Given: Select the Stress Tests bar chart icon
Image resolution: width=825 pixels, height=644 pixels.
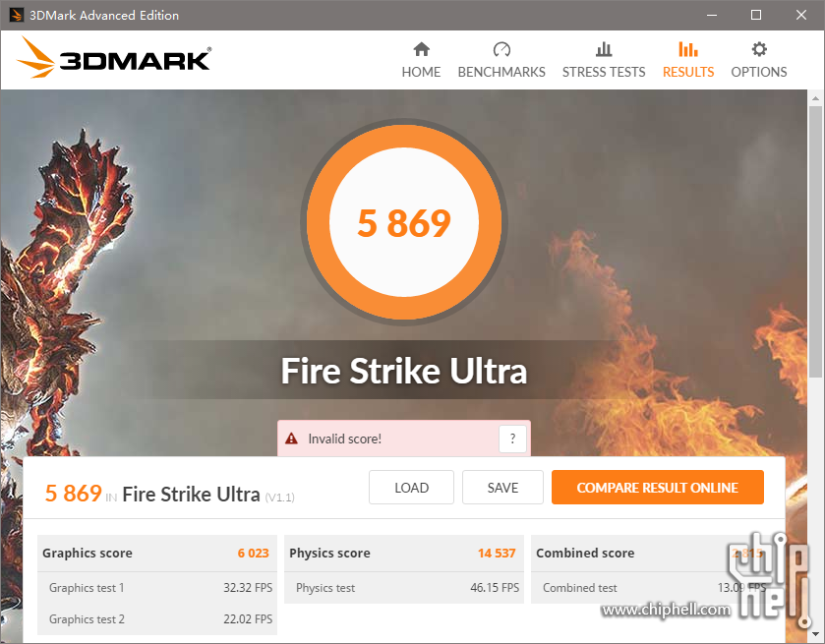Looking at the screenshot, I should tap(604, 49).
